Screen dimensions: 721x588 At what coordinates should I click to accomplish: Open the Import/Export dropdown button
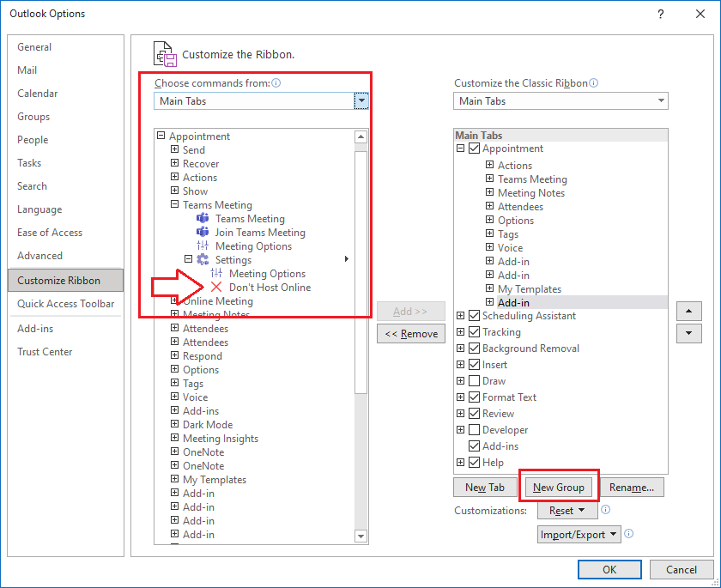click(579, 534)
